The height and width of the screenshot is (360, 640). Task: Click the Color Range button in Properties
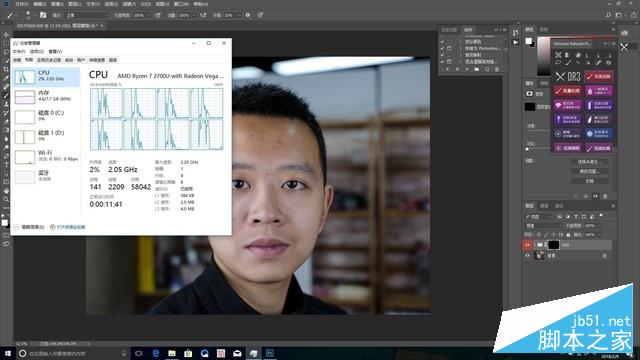coord(589,171)
